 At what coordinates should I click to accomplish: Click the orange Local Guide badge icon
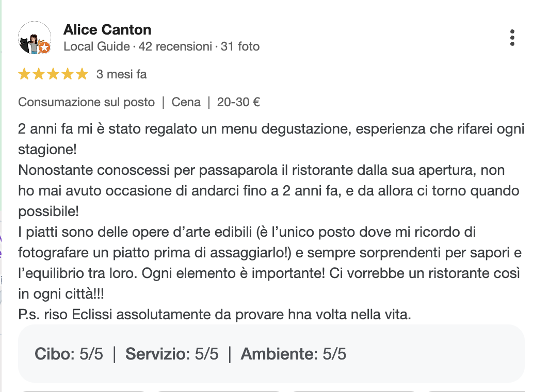click(x=45, y=48)
